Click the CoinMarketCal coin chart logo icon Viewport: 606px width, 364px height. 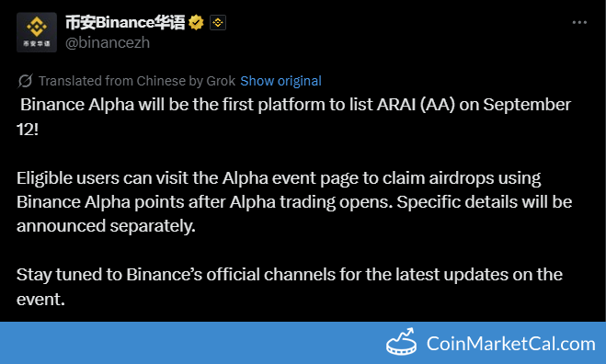tap(402, 342)
